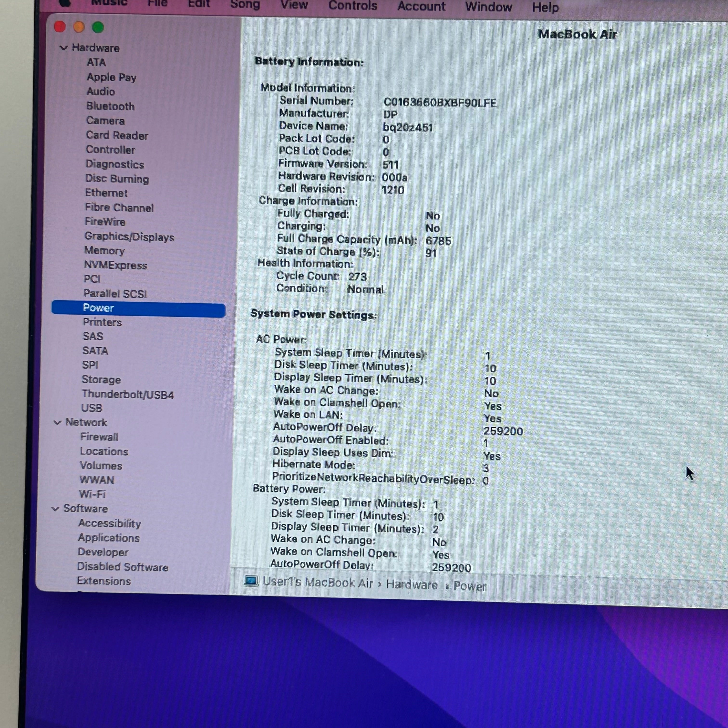Select Printers in the sidebar
The height and width of the screenshot is (728, 728).
click(x=102, y=323)
